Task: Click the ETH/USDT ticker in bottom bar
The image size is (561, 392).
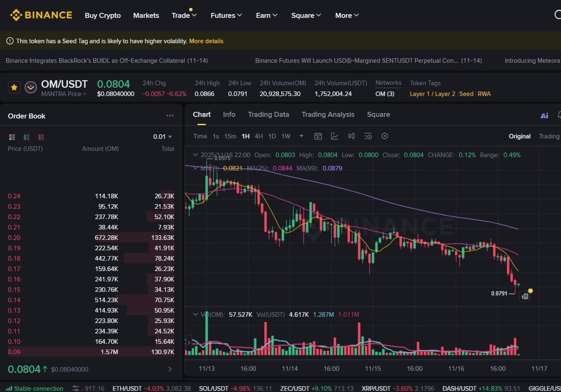Action: pyautogui.click(x=151, y=388)
